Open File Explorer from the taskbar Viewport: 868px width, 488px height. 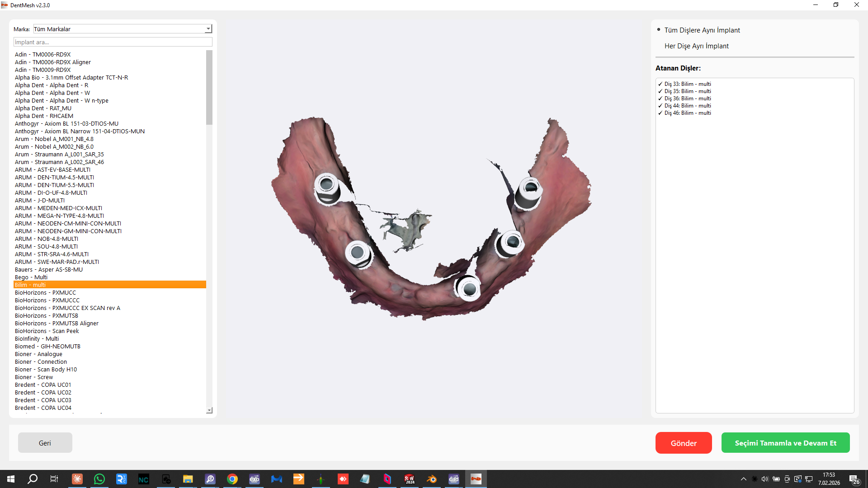tap(188, 479)
